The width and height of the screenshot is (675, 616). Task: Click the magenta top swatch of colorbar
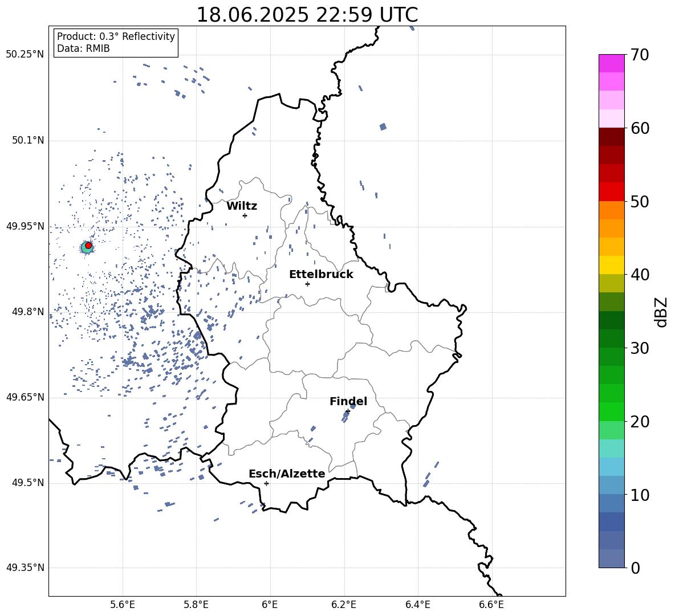[x=611, y=63]
